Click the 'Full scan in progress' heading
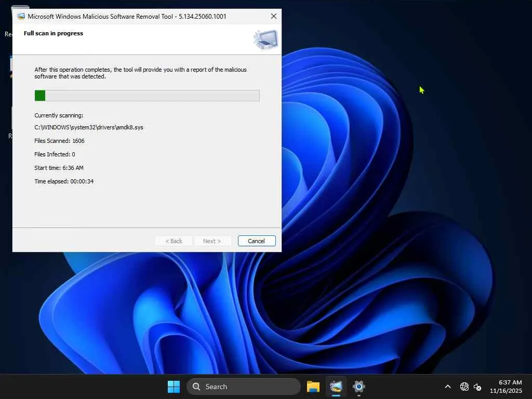Screen dimensions: 532x399 pyautogui.click(x=54, y=33)
